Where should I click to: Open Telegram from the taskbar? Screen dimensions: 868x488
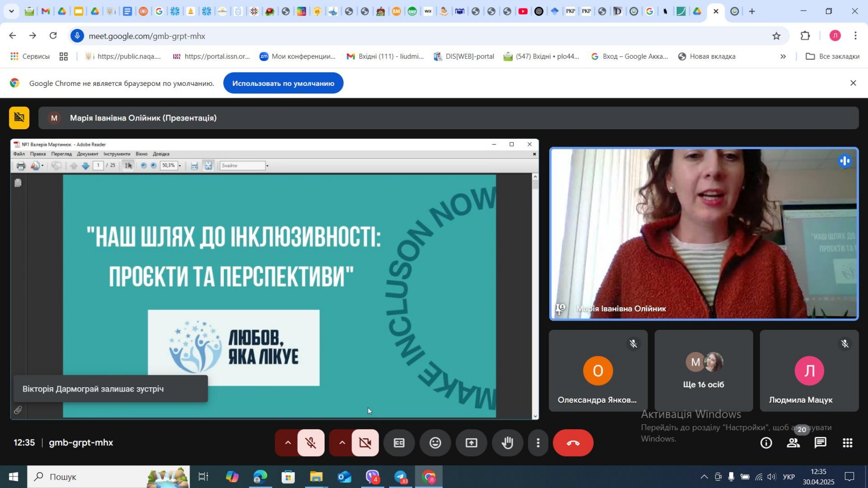click(x=401, y=477)
